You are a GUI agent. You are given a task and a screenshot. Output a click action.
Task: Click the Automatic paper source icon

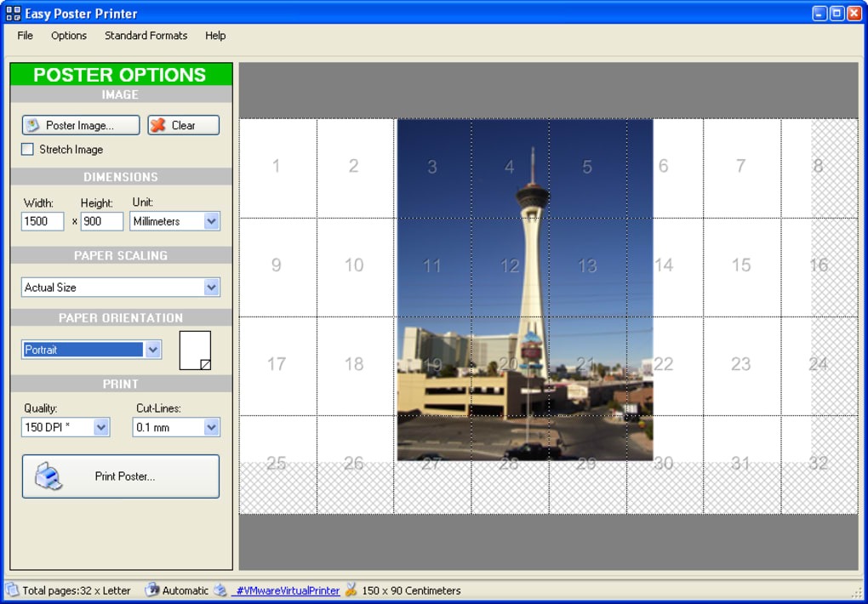152,590
